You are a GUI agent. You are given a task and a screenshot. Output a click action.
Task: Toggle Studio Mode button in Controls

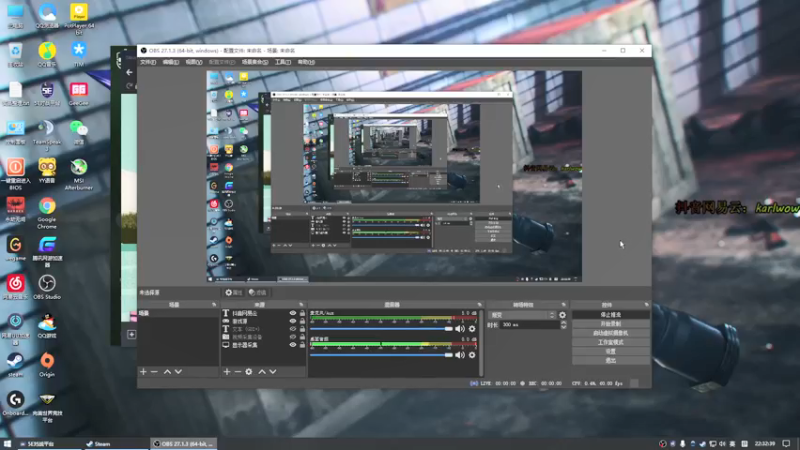611,342
